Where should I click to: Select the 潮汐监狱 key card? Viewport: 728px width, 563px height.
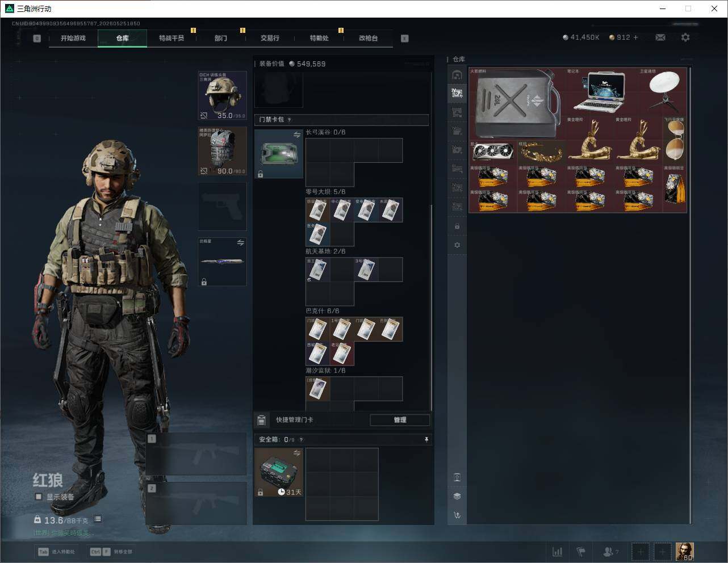317,389
